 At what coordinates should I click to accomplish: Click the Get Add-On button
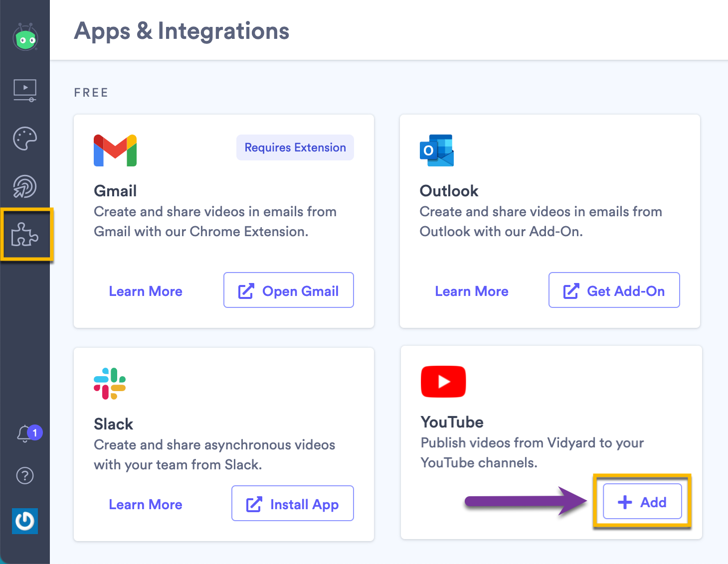tap(614, 290)
